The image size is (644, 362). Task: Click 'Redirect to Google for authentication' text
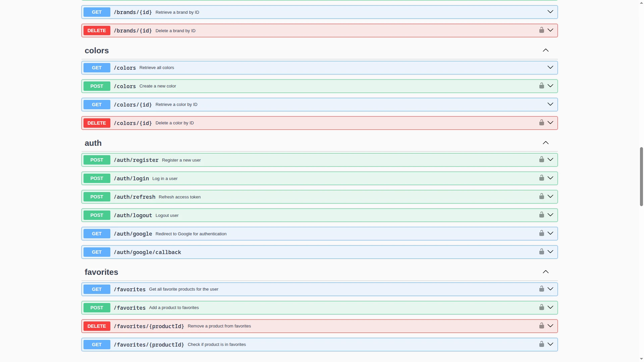tap(191, 234)
